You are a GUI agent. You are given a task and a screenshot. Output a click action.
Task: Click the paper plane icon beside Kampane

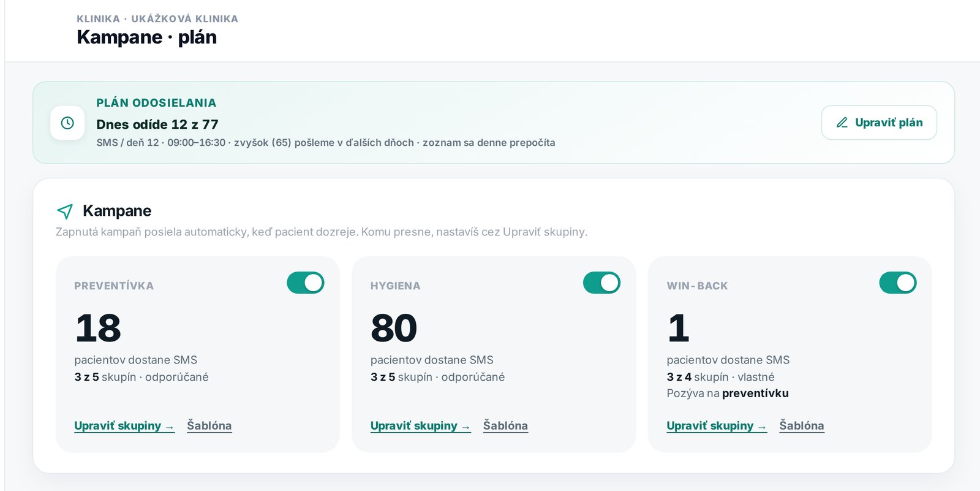tap(65, 211)
